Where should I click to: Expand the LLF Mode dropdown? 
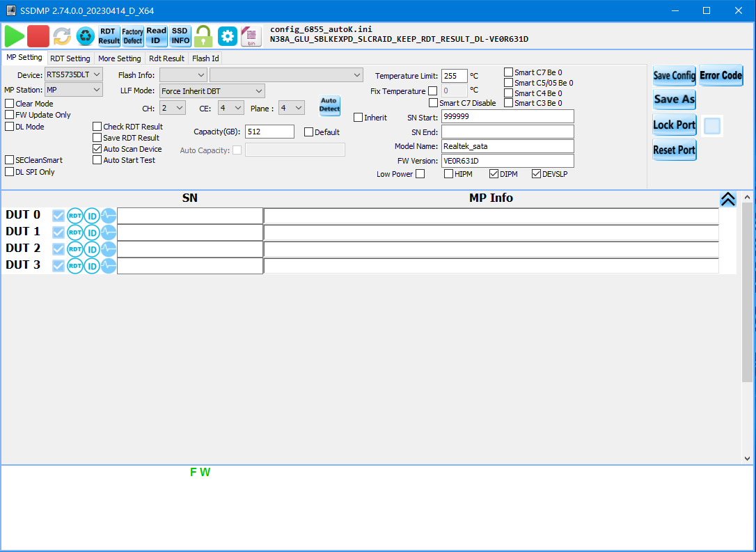(212, 91)
